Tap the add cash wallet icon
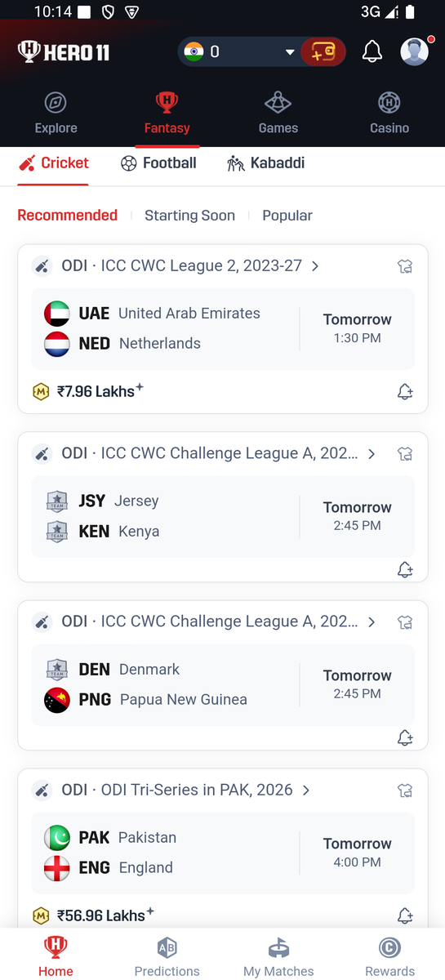Viewport: 445px width, 980px height. [x=323, y=52]
